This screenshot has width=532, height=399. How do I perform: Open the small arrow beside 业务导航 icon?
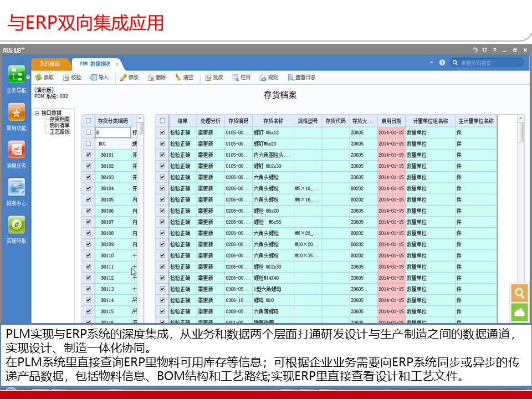click(x=28, y=78)
